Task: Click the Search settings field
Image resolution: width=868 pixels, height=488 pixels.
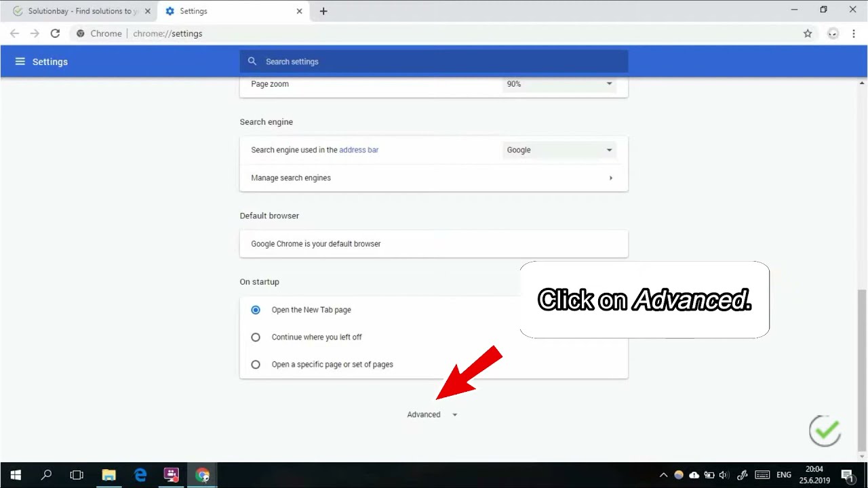Action: tap(434, 61)
